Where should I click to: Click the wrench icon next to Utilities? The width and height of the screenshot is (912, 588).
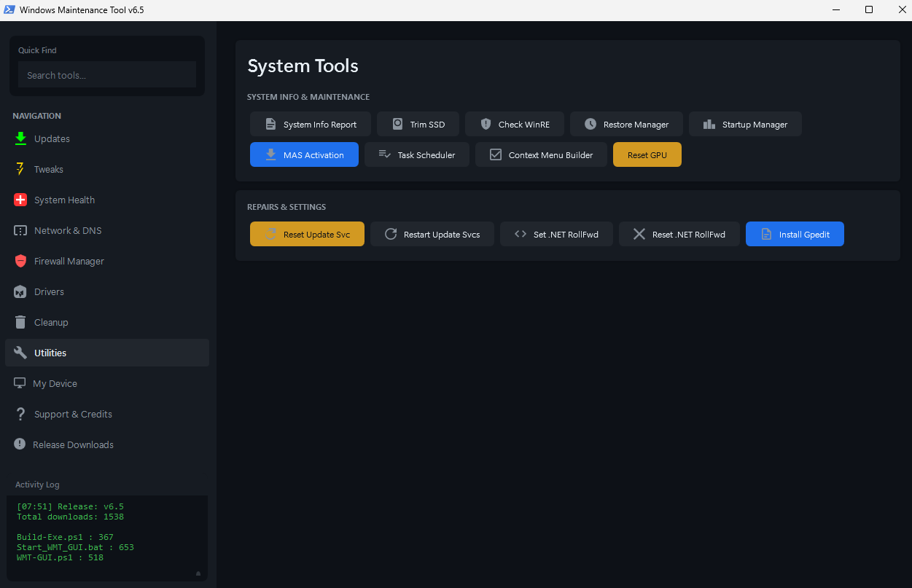pos(20,353)
